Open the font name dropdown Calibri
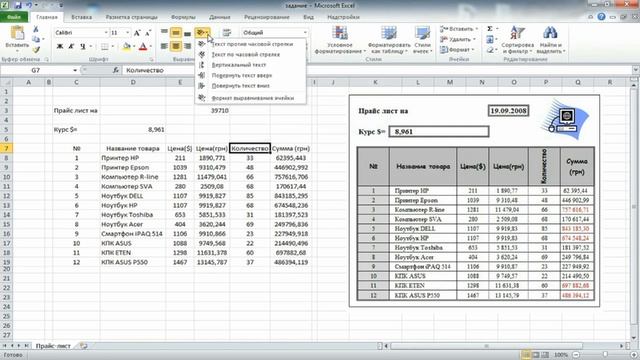 (x=106, y=33)
